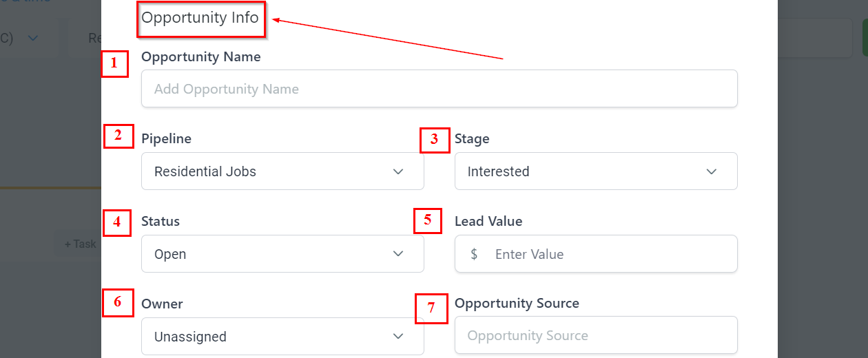
Task: Click the Lead Value Enter Value field
Action: pos(610,254)
